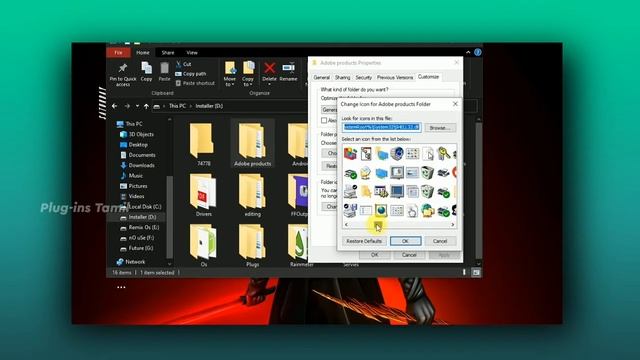Toggle the 'Also apply' checkbox in Properties
This screenshot has width=640, height=360.
(x=324, y=120)
